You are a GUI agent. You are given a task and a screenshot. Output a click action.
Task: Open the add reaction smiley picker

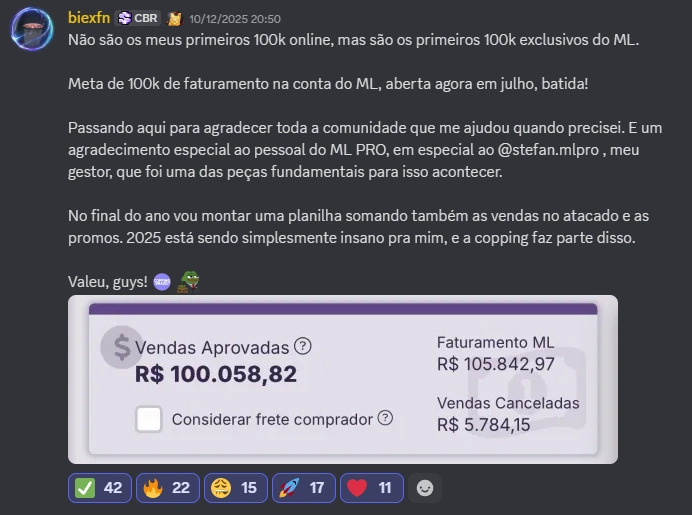click(x=425, y=488)
